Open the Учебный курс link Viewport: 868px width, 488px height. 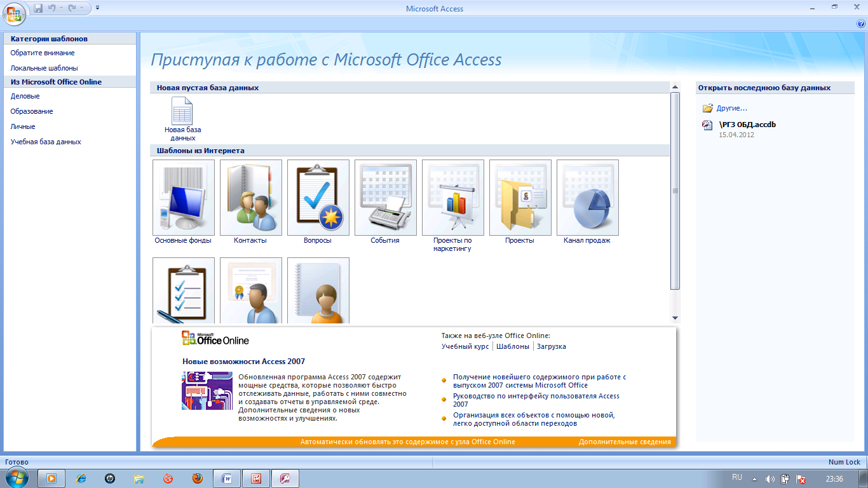pyautogui.click(x=465, y=346)
